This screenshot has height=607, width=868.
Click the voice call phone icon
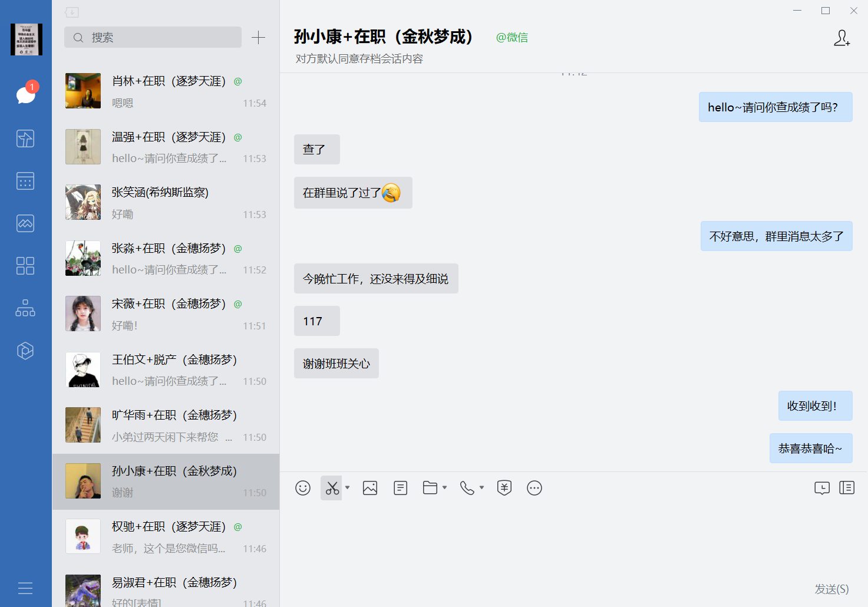click(467, 488)
